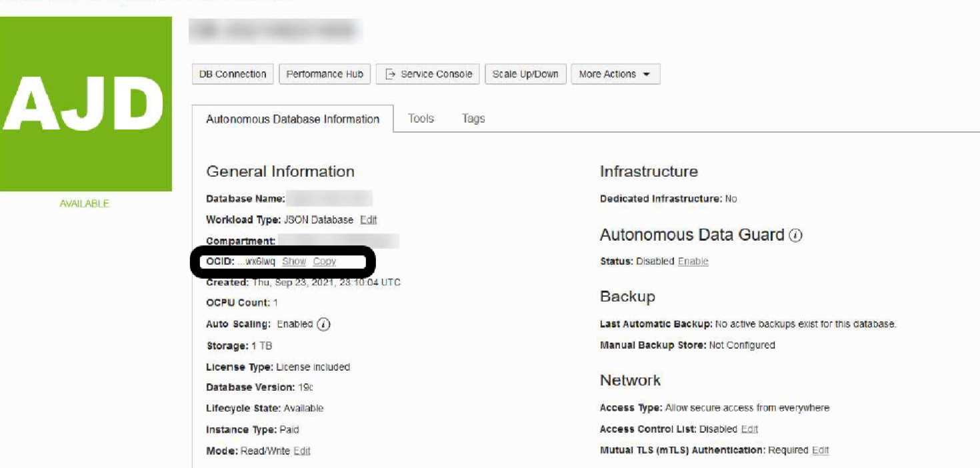Open the DB Connection dialog
980x468 pixels.
click(233, 74)
